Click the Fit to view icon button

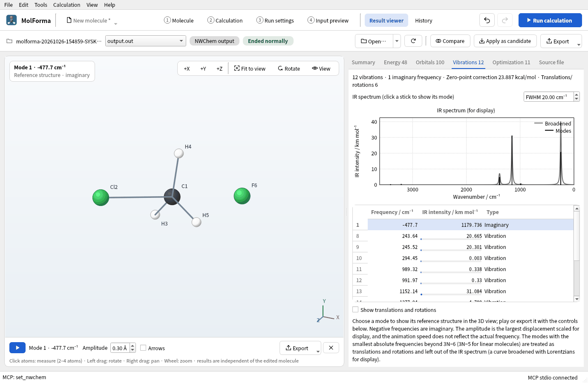(x=250, y=69)
